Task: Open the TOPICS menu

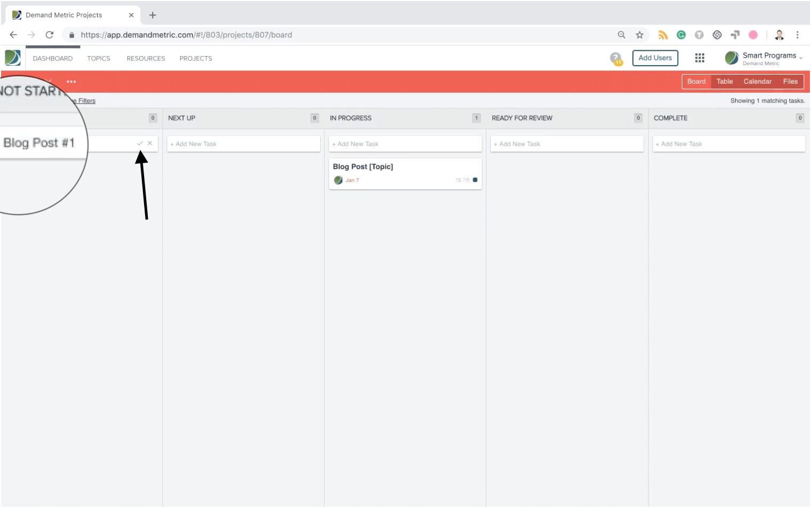Action: click(x=99, y=59)
